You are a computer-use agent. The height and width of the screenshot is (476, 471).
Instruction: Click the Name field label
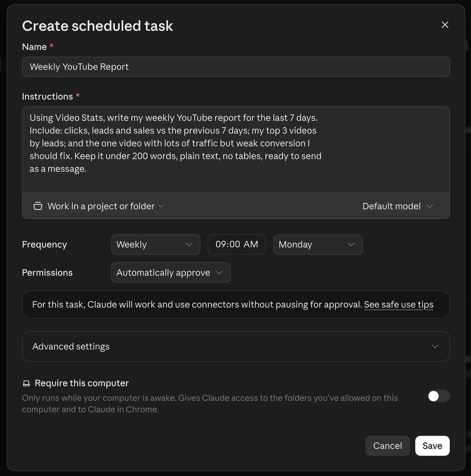34,47
